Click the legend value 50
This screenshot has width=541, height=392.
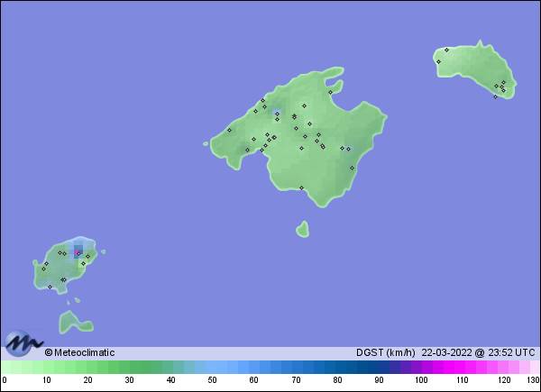pos(212,380)
